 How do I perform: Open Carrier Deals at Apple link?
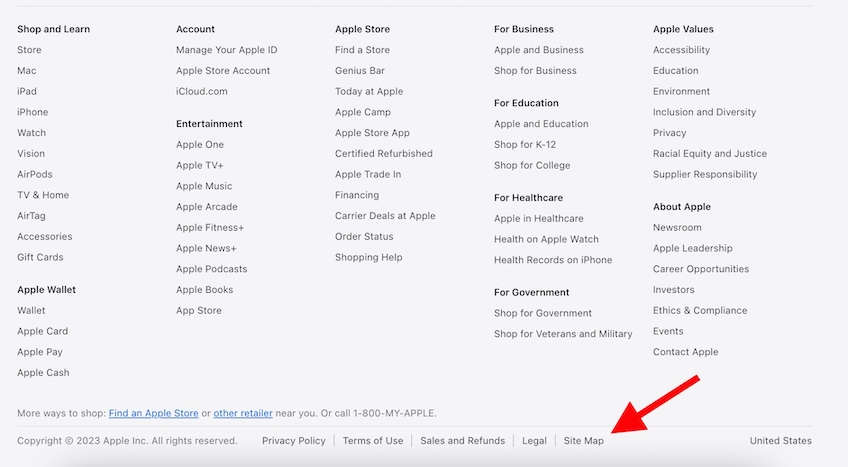(x=385, y=216)
